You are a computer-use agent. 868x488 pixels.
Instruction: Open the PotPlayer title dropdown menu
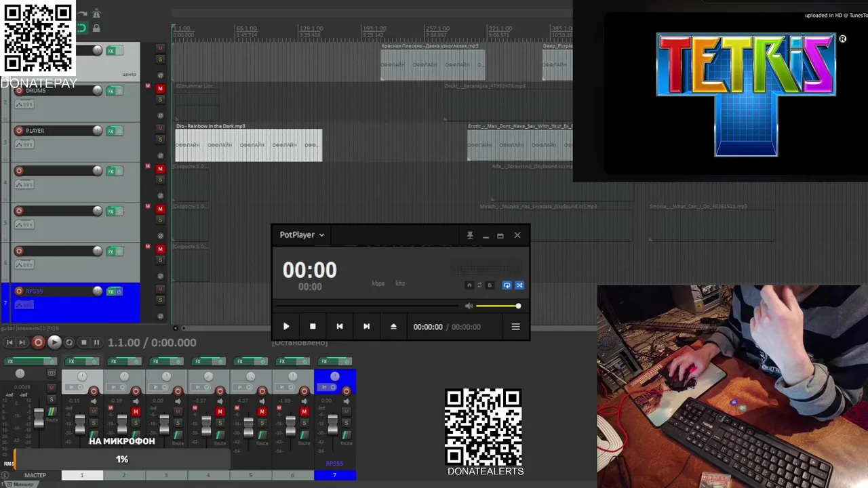click(302, 235)
